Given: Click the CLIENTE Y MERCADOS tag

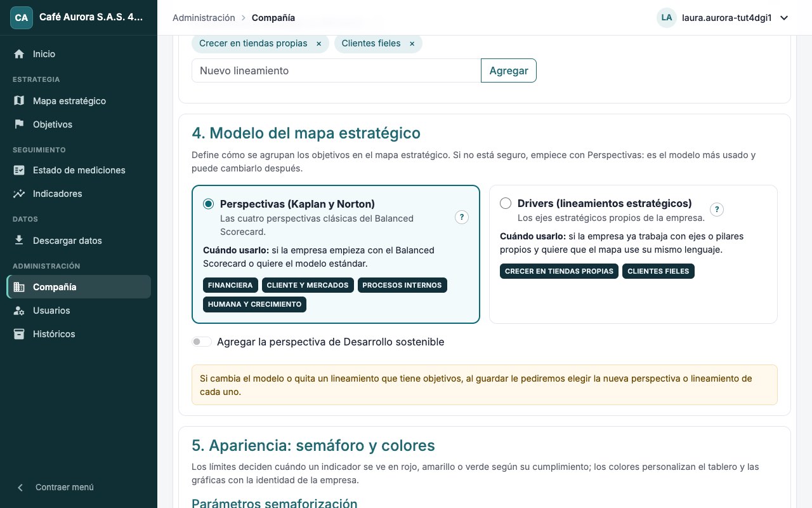Looking at the screenshot, I should point(308,285).
